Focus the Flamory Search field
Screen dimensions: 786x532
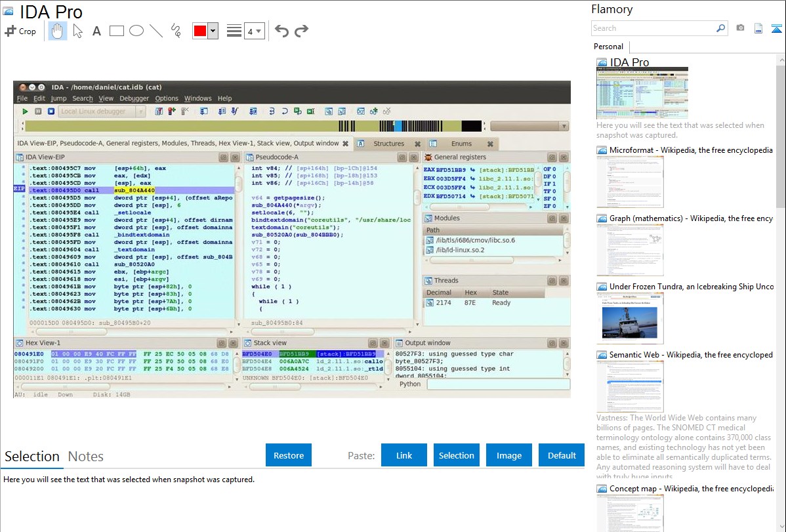click(x=653, y=28)
